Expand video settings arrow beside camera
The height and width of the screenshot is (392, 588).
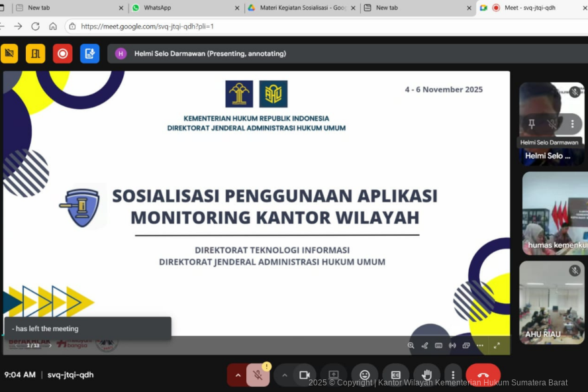[x=285, y=375]
